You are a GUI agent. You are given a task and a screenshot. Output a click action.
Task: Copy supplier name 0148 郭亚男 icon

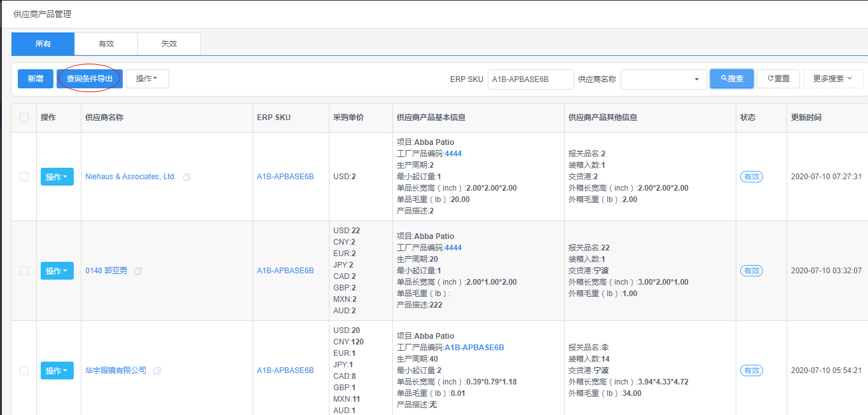click(138, 271)
